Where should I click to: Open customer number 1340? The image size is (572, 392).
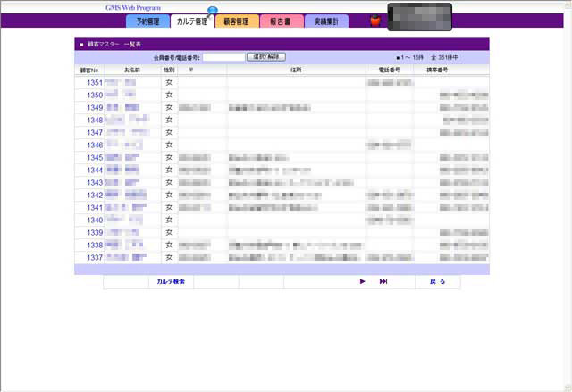[x=95, y=221]
